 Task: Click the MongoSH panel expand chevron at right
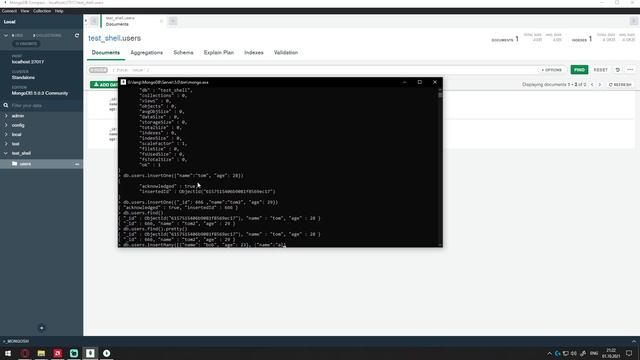click(633, 341)
